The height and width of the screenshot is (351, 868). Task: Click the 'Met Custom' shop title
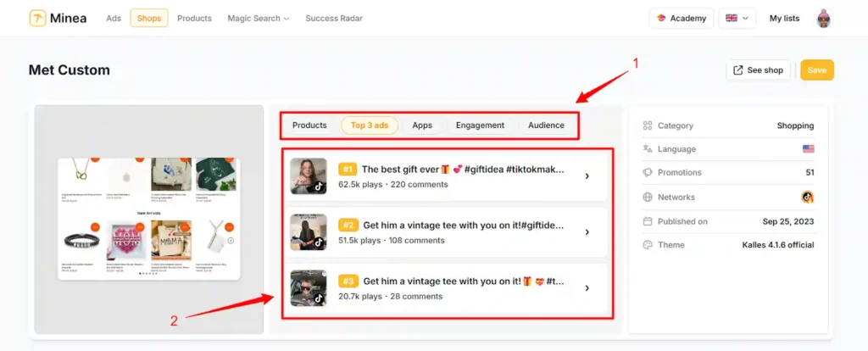pos(70,70)
